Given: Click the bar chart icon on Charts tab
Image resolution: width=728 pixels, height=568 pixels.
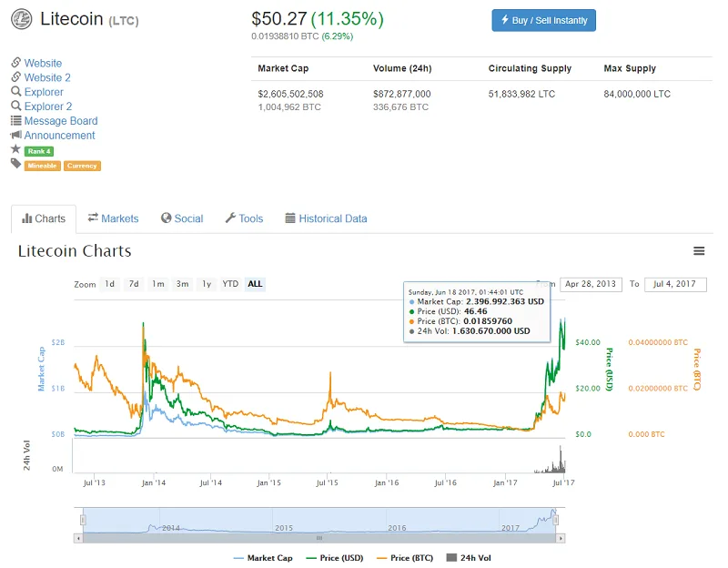Looking at the screenshot, I should click(27, 218).
